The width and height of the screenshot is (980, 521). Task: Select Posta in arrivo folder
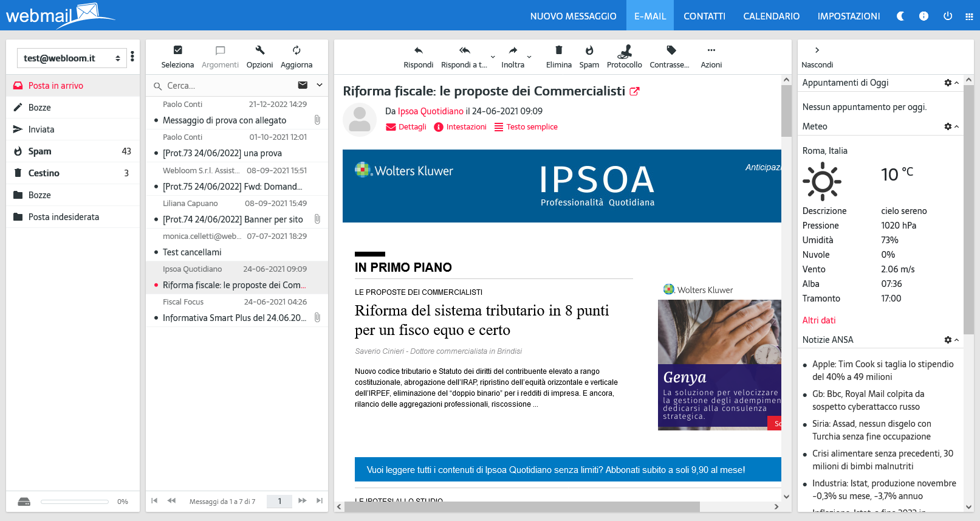coord(73,86)
